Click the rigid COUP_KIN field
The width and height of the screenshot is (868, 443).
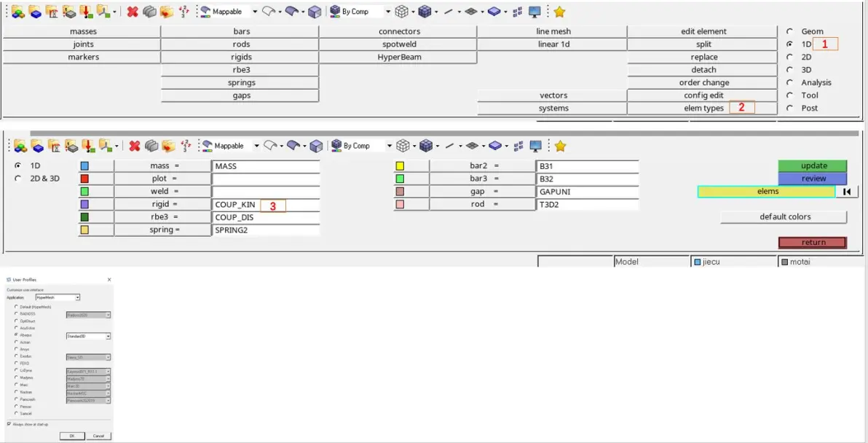coord(266,204)
